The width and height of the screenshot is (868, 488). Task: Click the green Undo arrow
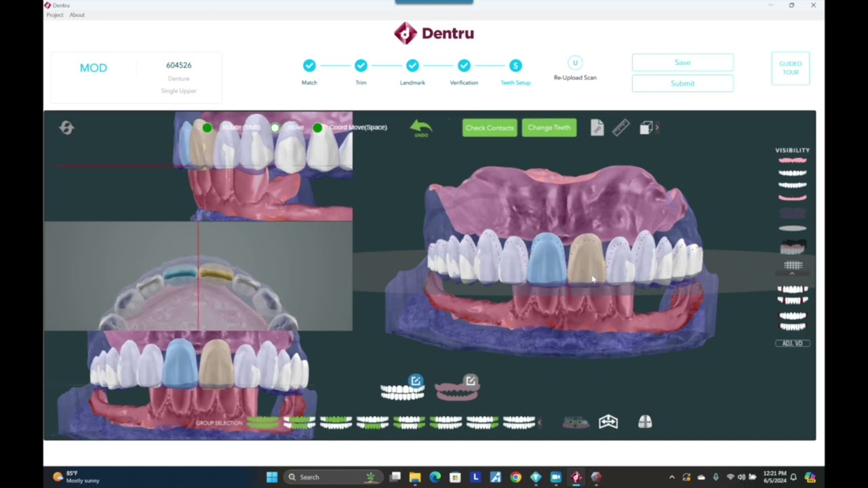421,127
